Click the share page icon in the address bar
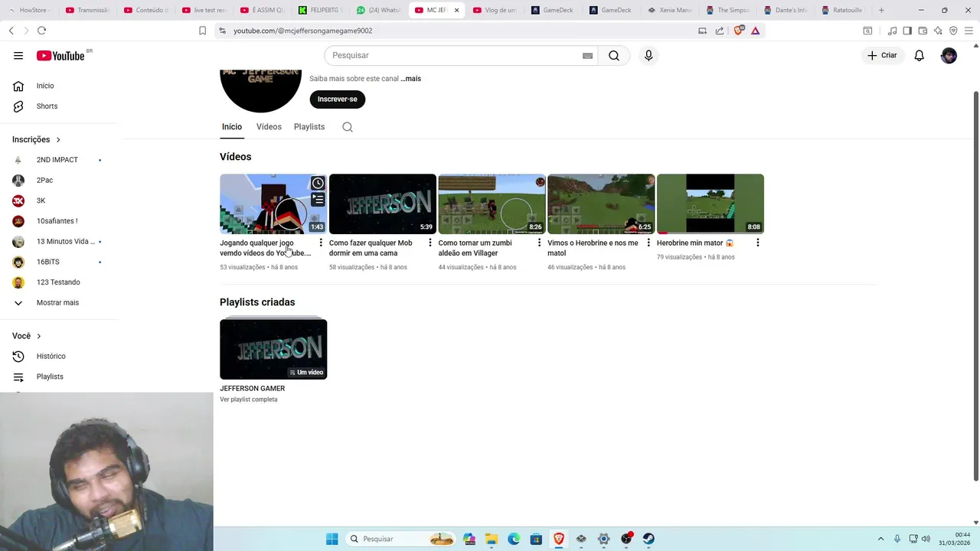980x551 pixels. point(720,31)
